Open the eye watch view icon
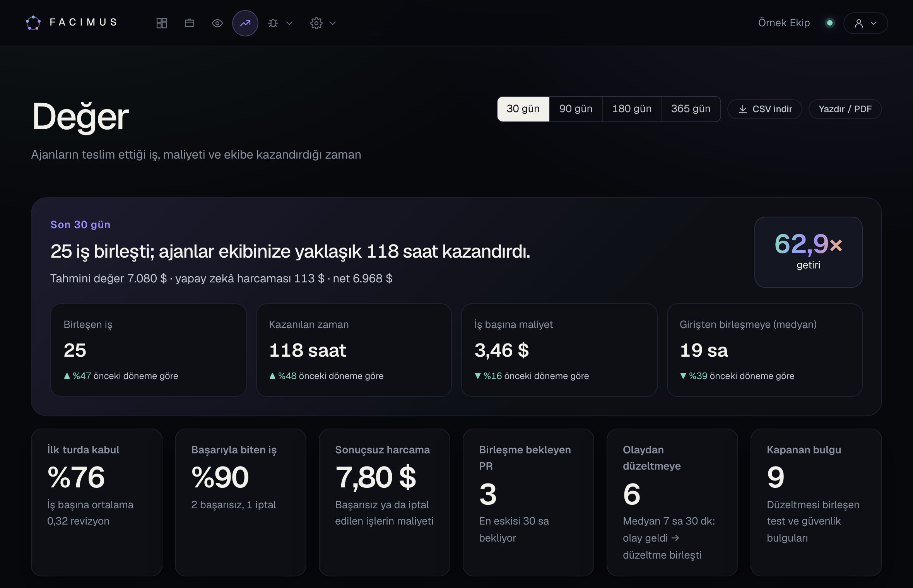913x588 pixels. coord(217,23)
